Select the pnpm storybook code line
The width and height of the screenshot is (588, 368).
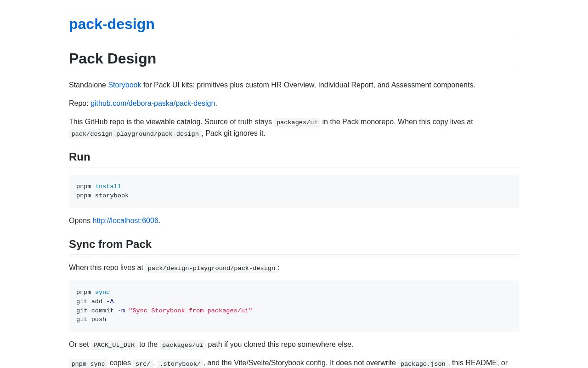coord(102,196)
